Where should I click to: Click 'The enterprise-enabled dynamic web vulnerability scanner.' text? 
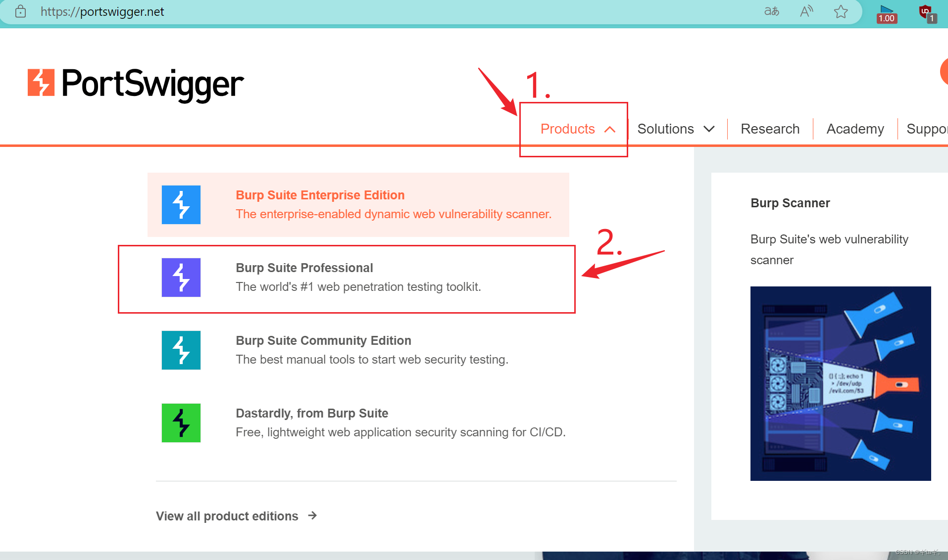coord(394,214)
